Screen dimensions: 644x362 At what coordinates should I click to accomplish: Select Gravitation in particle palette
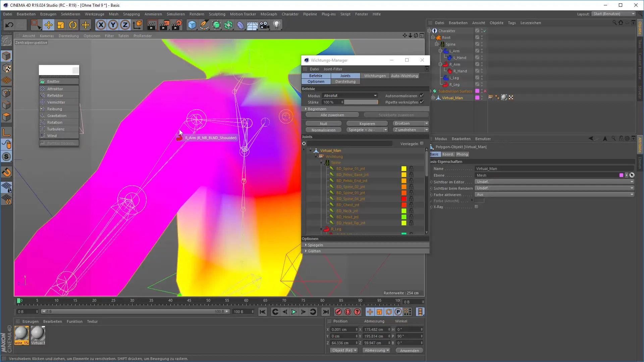pyautogui.click(x=59, y=116)
